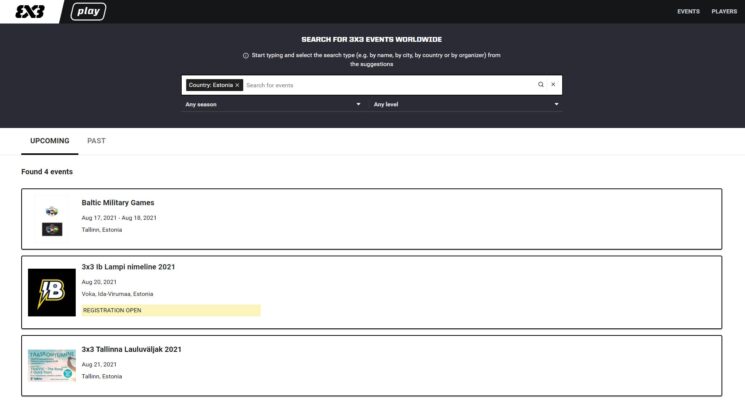Open the 3x3 Ib Lampi nimeline 2021 title

click(x=128, y=267)
